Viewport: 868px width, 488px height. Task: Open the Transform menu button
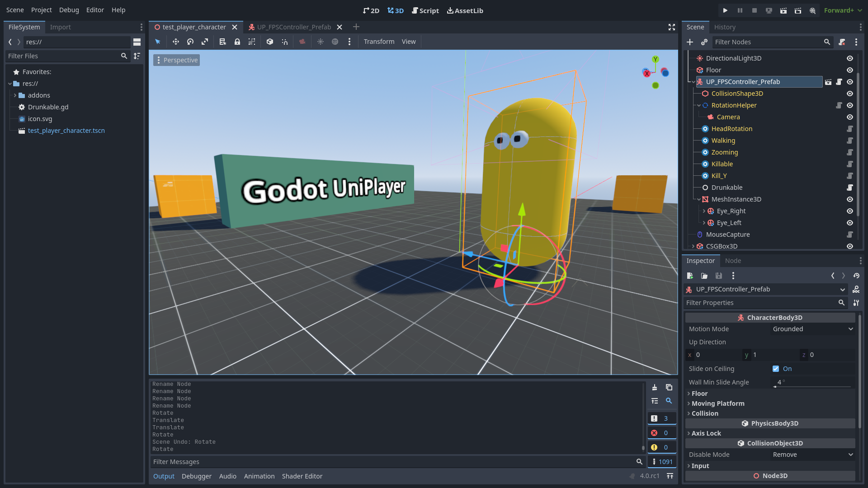(x=379, y=42)
